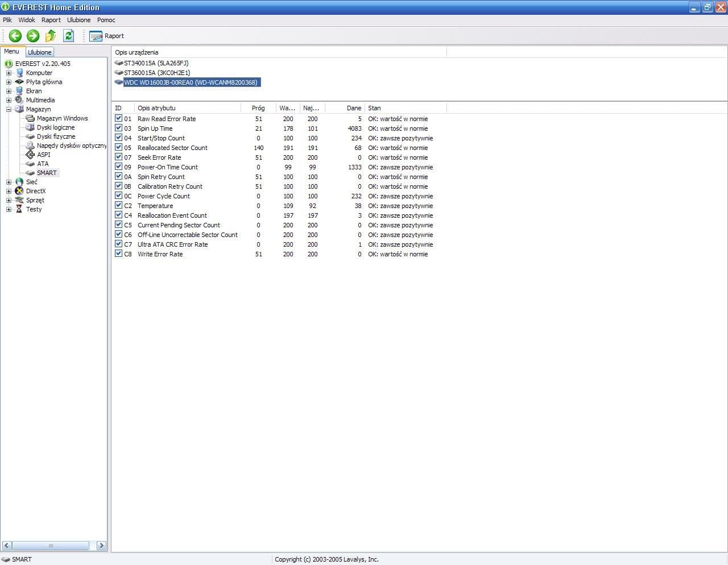Open ATA item icon
The height and width of the screenshot is (565, 728).
coord(31,164)
